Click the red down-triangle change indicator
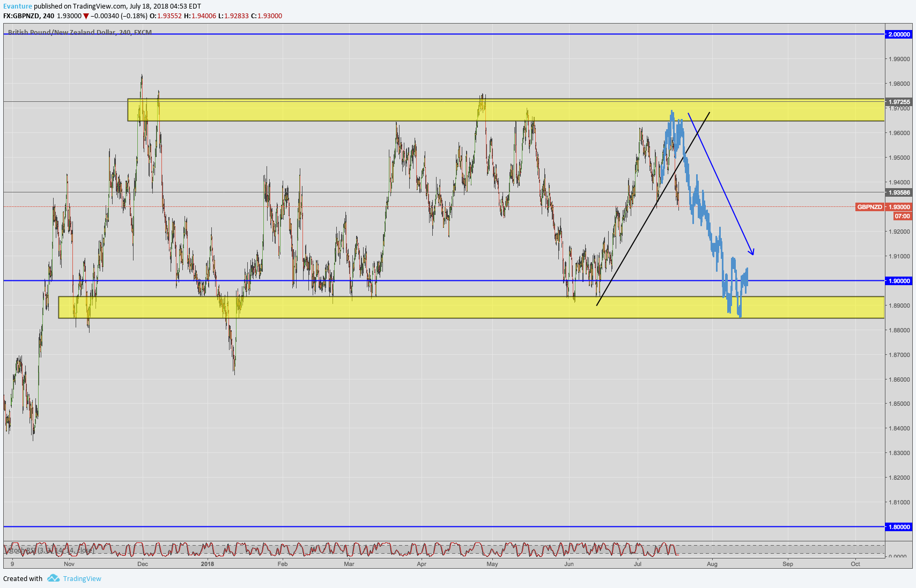Screen dimensions: 916x588 [x=86, y=16]
